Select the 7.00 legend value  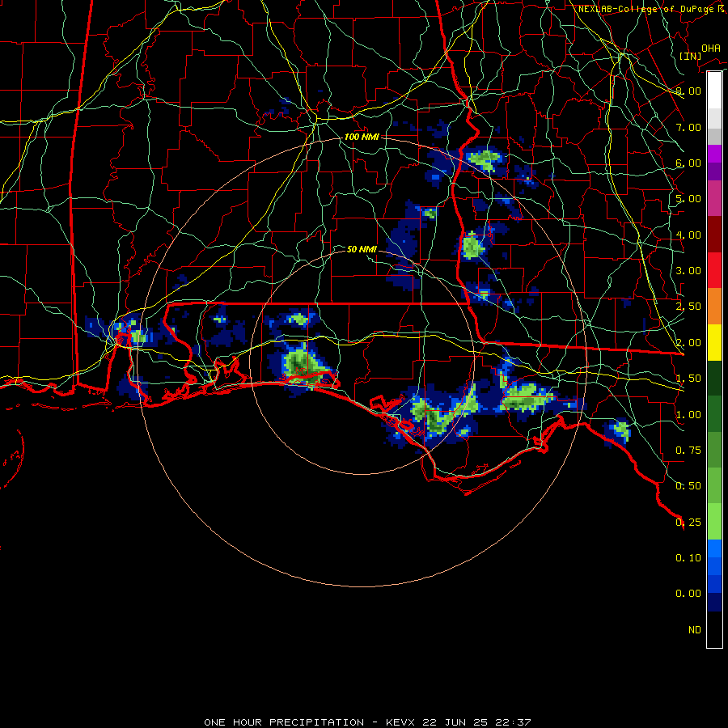[688, 127]
